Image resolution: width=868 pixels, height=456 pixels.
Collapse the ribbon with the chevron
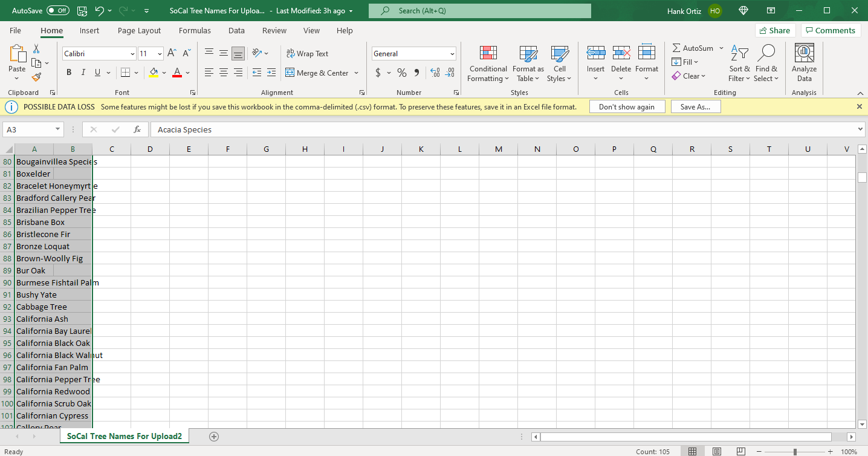860,93
